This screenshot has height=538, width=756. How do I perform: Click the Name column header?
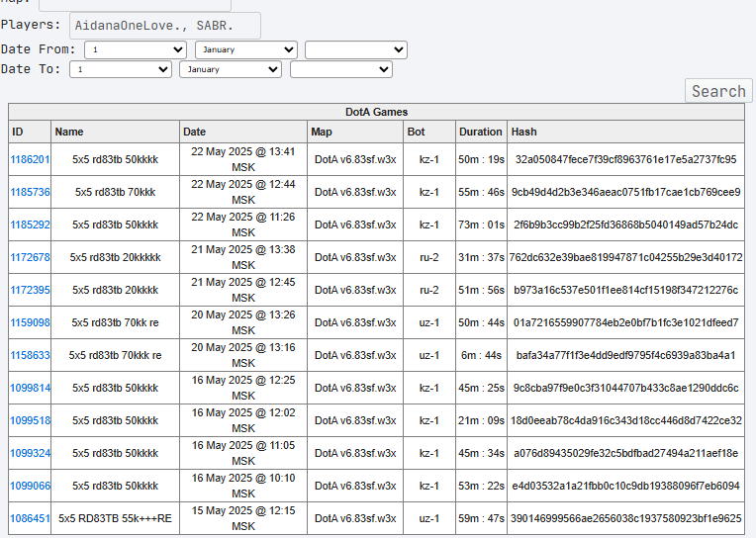click(x=115, y=132)
